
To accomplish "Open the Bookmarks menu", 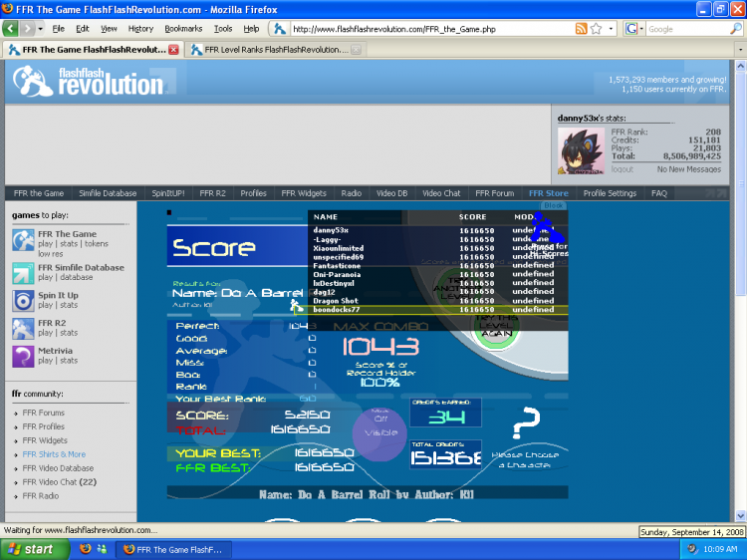I will click(183, 29).
